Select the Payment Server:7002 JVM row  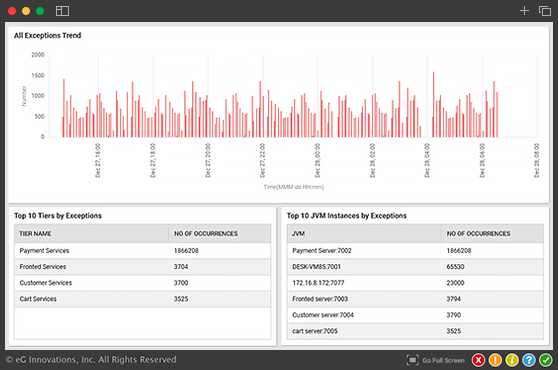coord(415,250)
